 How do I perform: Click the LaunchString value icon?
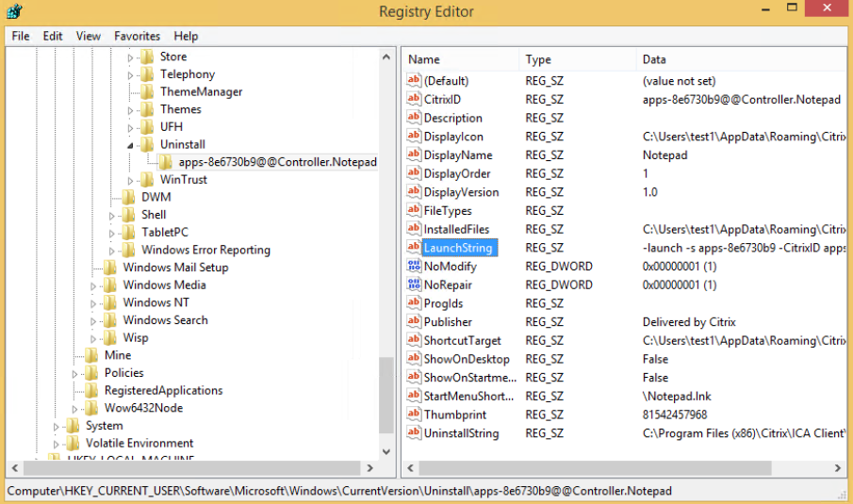[x=414, y=248]
